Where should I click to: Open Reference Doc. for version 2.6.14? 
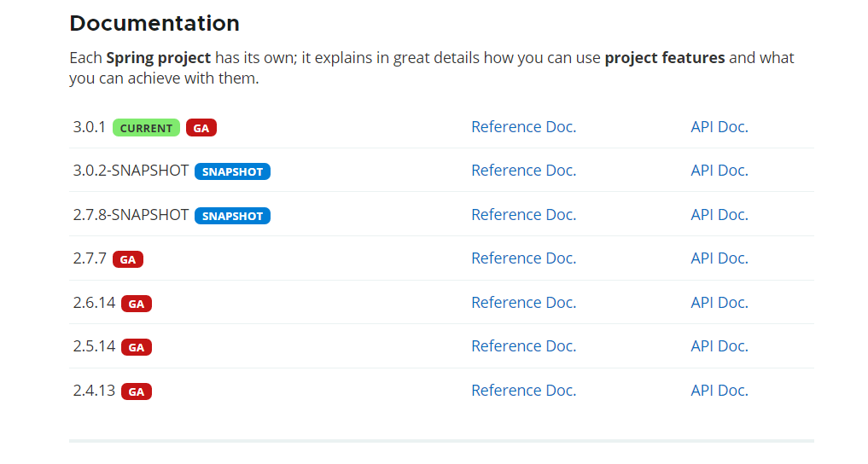[524, 303]
